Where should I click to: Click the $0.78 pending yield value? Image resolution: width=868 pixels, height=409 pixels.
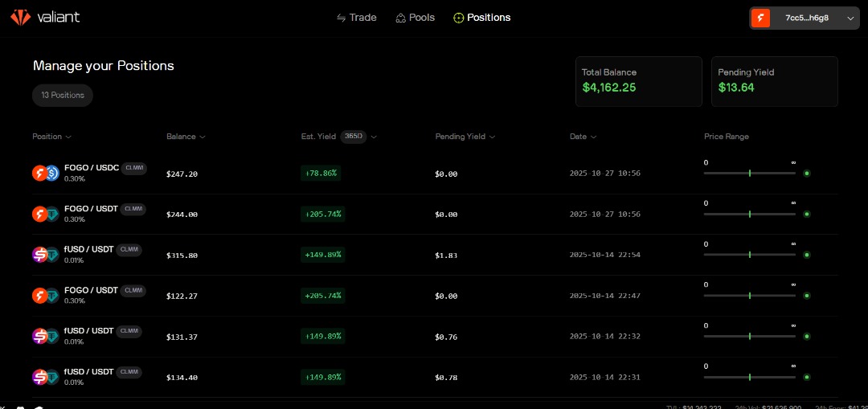446,378
